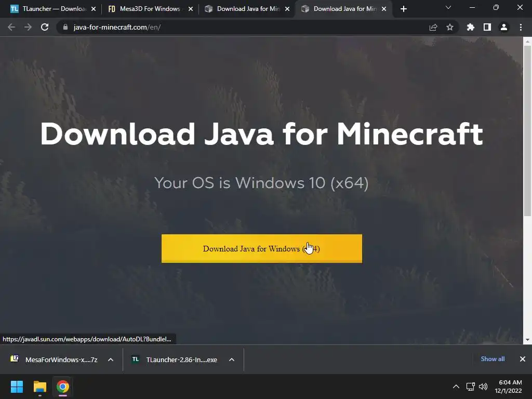Image resolution: width=532 pixels, height=399 pixels.
Task: Click the scrollbar up arrow
Action: (x=527, y=42)
